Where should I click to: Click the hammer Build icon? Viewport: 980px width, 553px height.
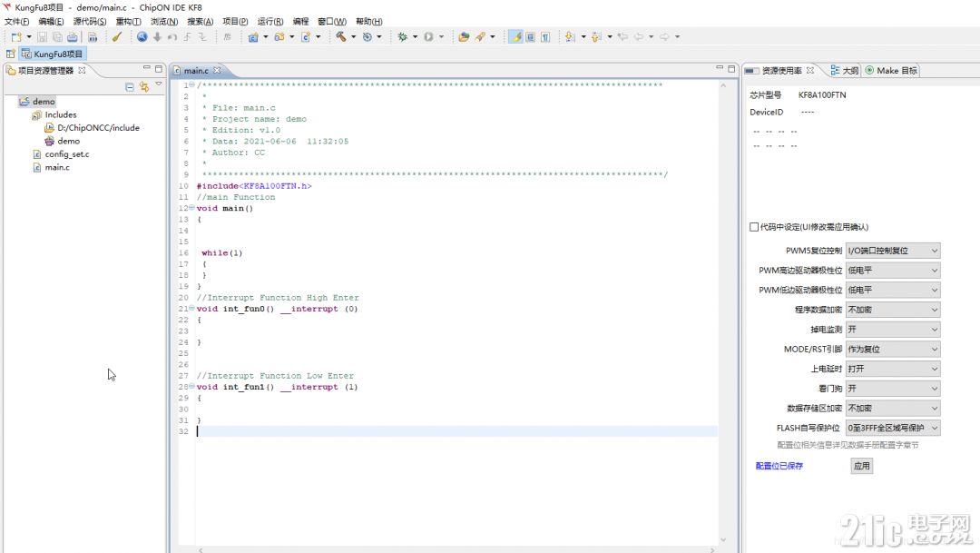340,37
